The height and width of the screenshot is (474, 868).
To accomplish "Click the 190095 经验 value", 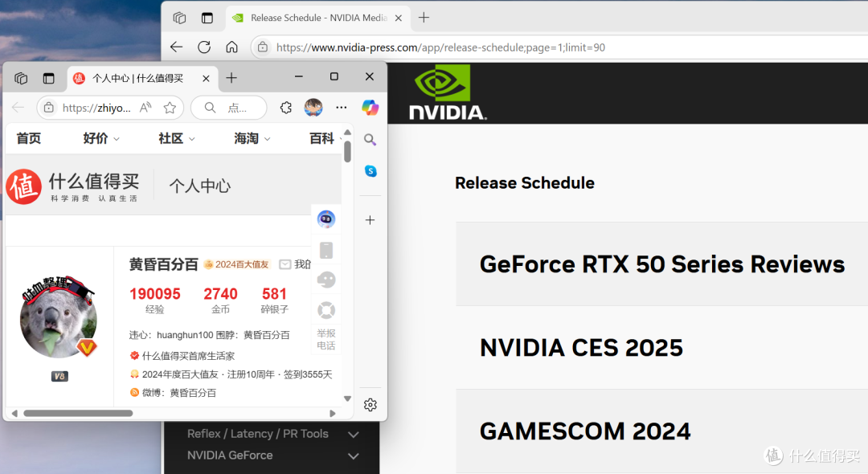I will point(155,294).
